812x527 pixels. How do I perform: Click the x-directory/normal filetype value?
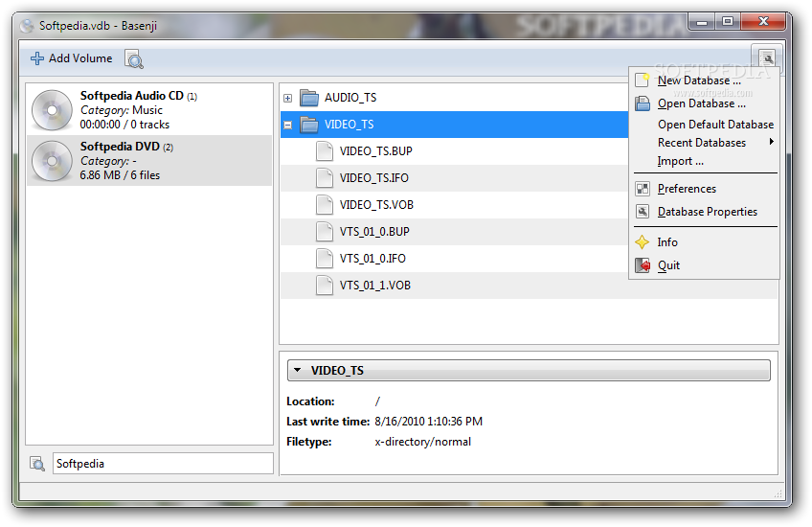click(422, 442)
